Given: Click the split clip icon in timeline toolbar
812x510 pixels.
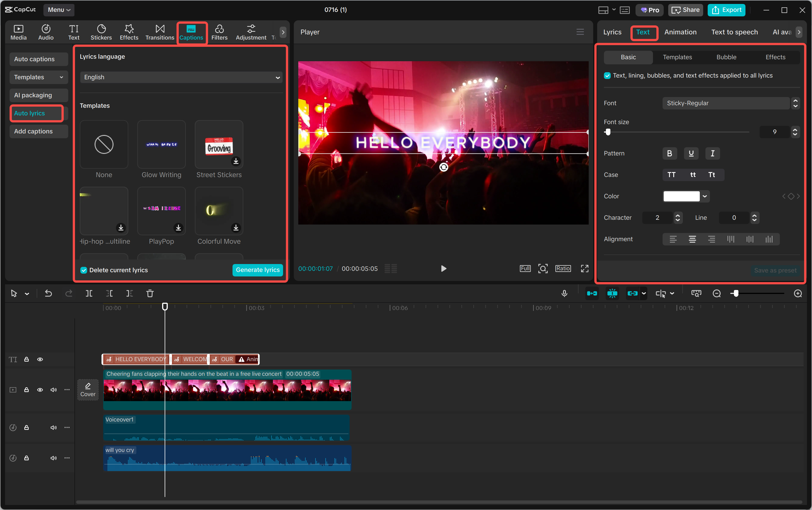Looking at the screenshot, I should click(x=89, y=293).
